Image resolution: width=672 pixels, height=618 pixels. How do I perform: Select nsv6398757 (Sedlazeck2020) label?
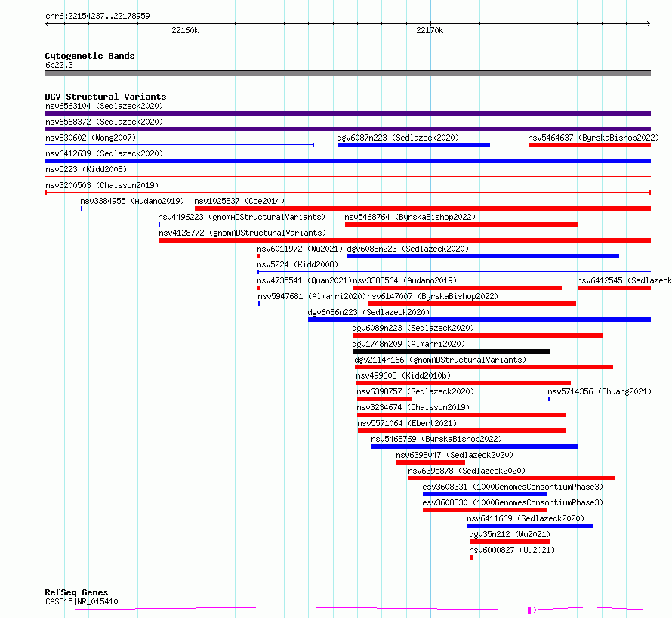click(x=415, y=391)
